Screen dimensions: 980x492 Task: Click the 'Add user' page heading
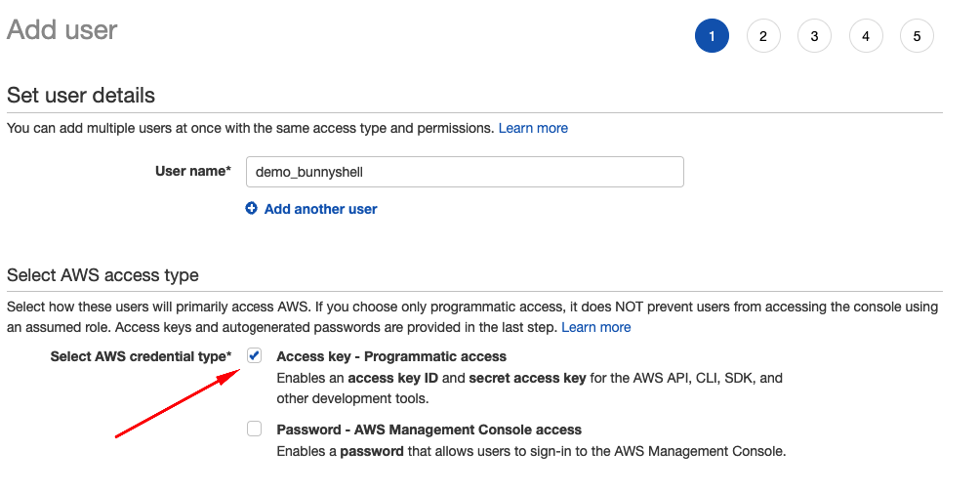[x=62, y=30]
